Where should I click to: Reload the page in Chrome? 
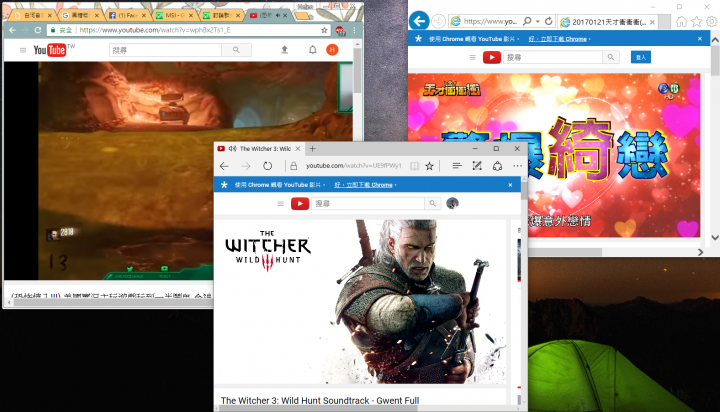pos(38,30)
